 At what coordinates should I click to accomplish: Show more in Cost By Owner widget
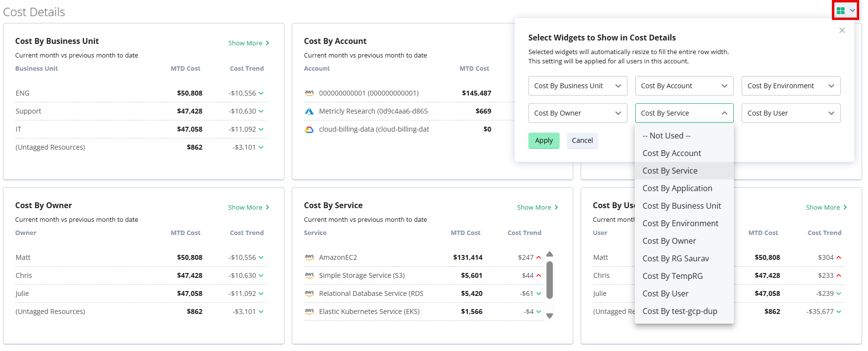(x=248, y=208)
